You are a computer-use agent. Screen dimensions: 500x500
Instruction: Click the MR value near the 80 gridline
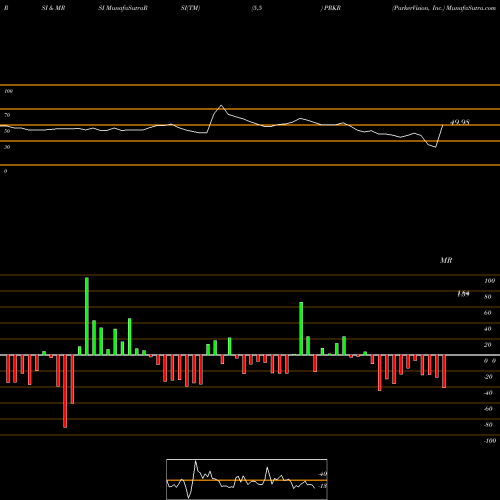[463, 294]
